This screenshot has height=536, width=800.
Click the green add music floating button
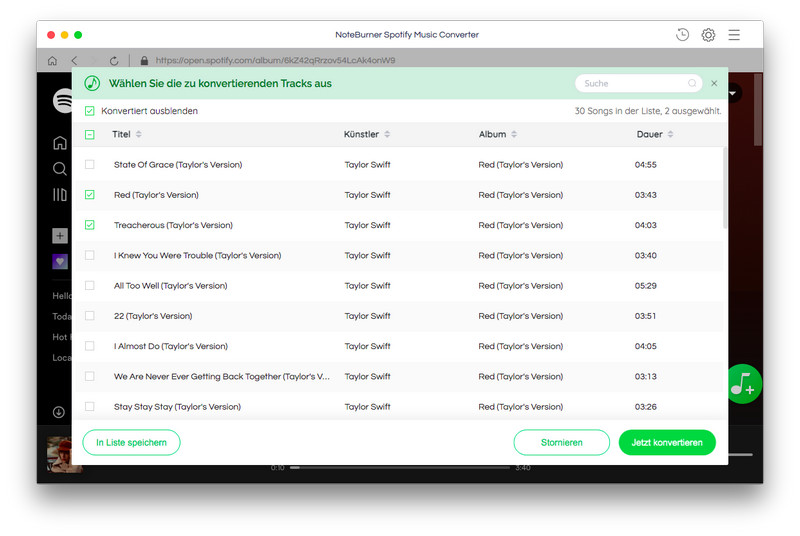743,384
